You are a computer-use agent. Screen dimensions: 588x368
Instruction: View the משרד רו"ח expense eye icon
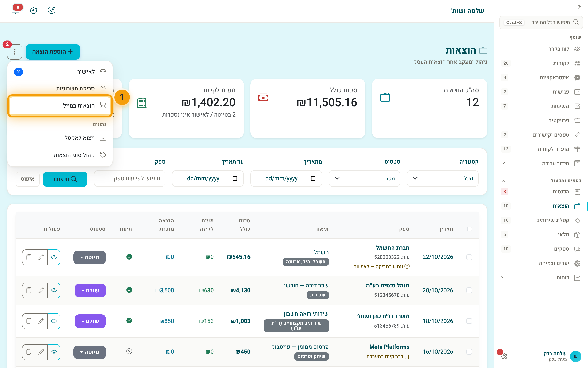54,321
